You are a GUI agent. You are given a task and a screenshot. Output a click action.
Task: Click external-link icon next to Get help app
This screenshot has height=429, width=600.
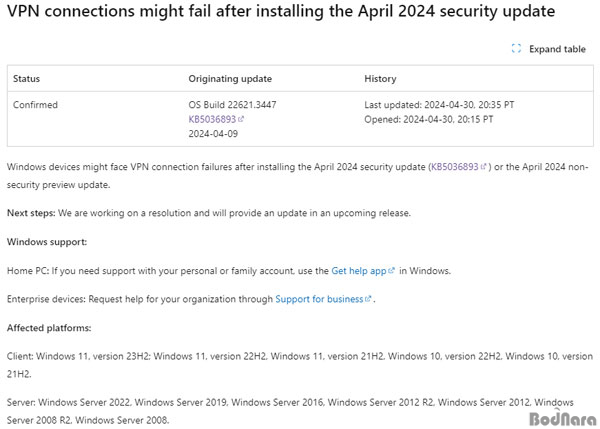click(x=391, y=271)
